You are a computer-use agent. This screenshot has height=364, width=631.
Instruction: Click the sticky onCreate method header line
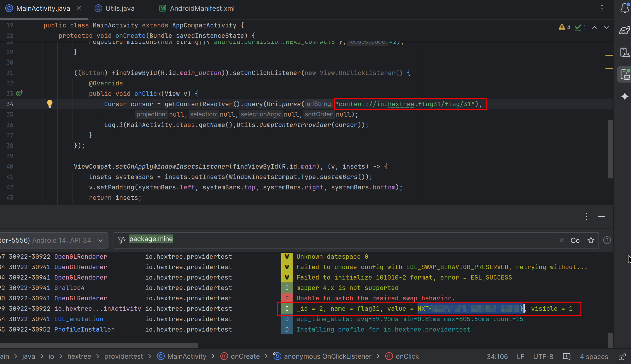point(157,36)
